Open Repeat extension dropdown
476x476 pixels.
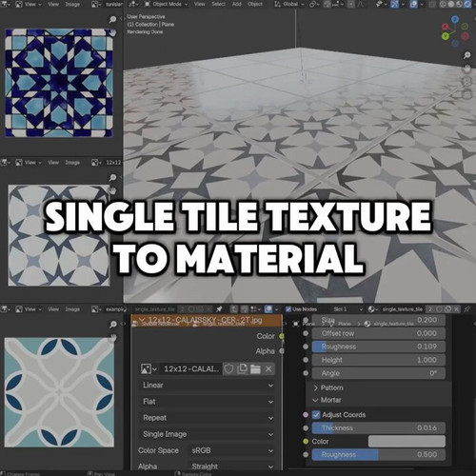click(x=208, y=418)
